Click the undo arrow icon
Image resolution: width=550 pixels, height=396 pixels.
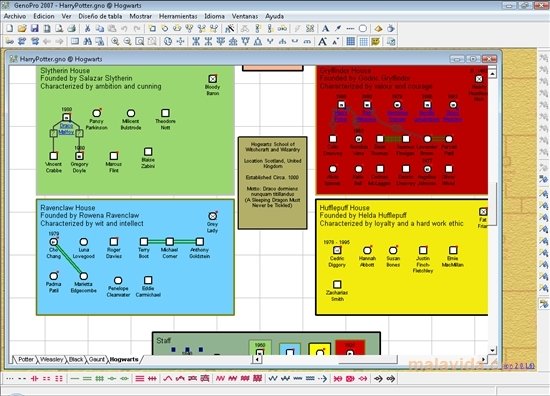click(124, 28)
